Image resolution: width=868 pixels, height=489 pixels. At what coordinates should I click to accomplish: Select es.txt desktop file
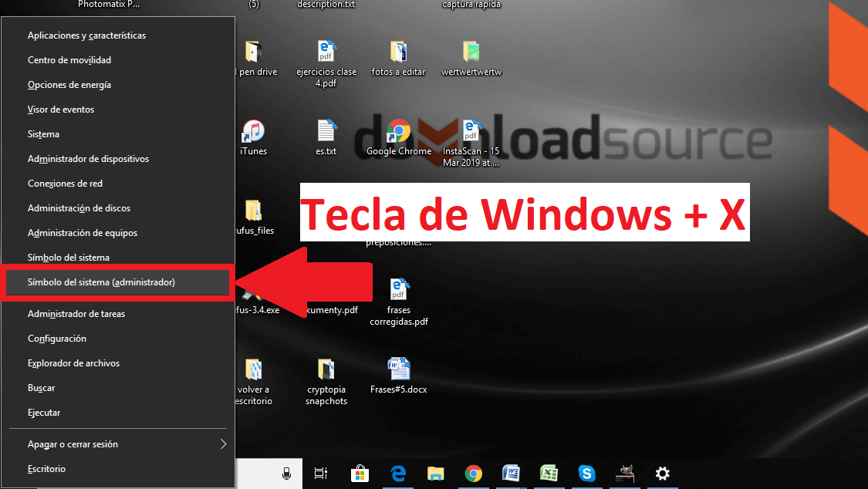click(x=326, y=132)
